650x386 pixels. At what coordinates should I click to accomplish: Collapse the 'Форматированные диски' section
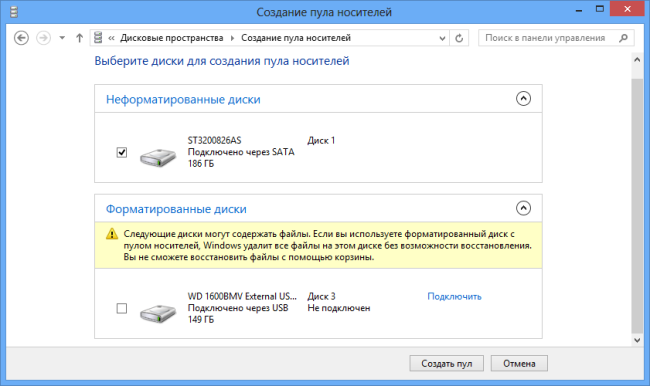pos(523,208)
